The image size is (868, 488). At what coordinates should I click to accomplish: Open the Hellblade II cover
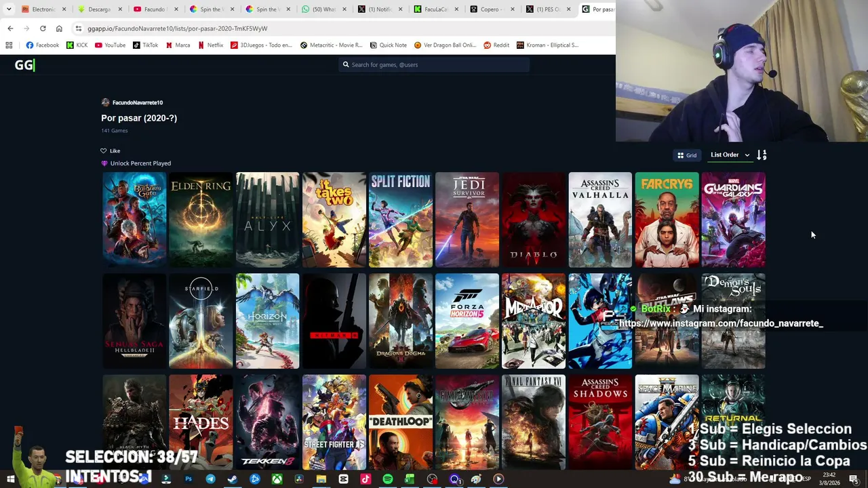coord(134,321)
